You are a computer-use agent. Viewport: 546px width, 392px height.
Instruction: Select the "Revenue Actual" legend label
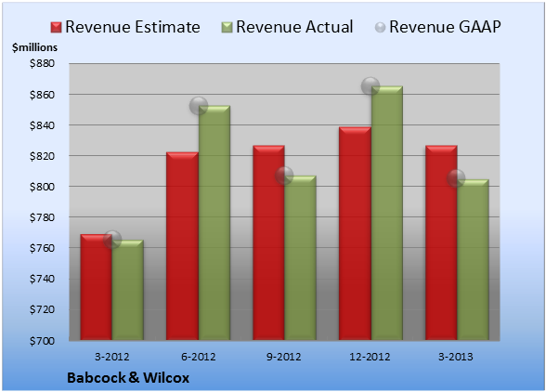[x=294, y=27]
